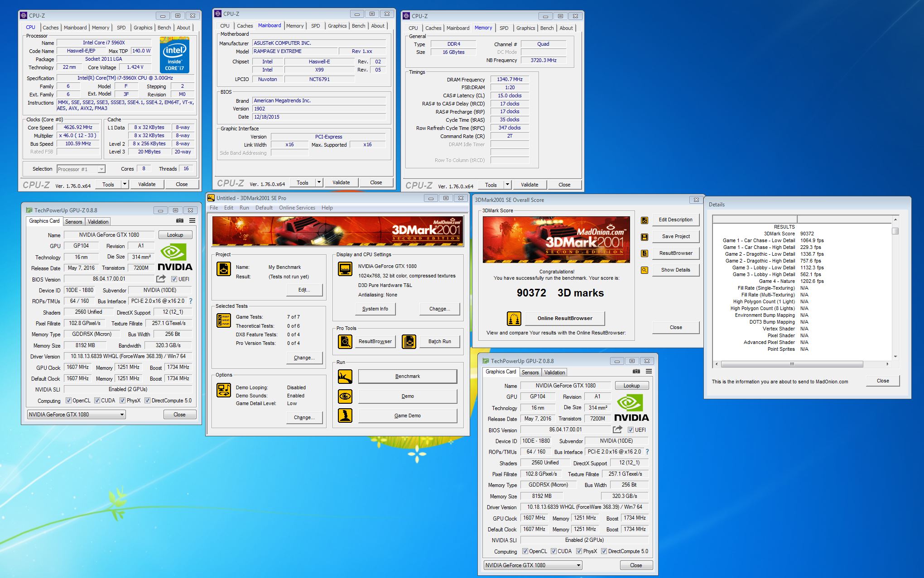Screen dimensions: 924x578
Task: Click Lookup button in left GPU-Z window
Action: click(x=175, y=235)
